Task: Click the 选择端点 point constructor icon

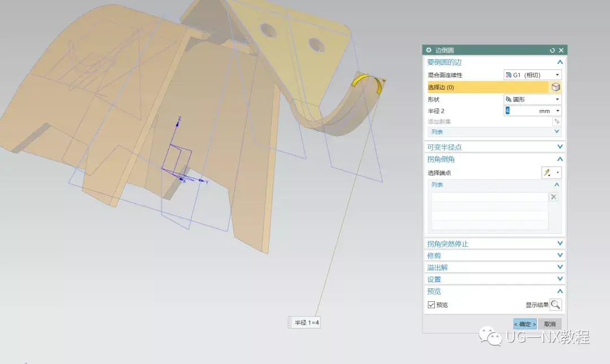Action: [x=547, y=173]
